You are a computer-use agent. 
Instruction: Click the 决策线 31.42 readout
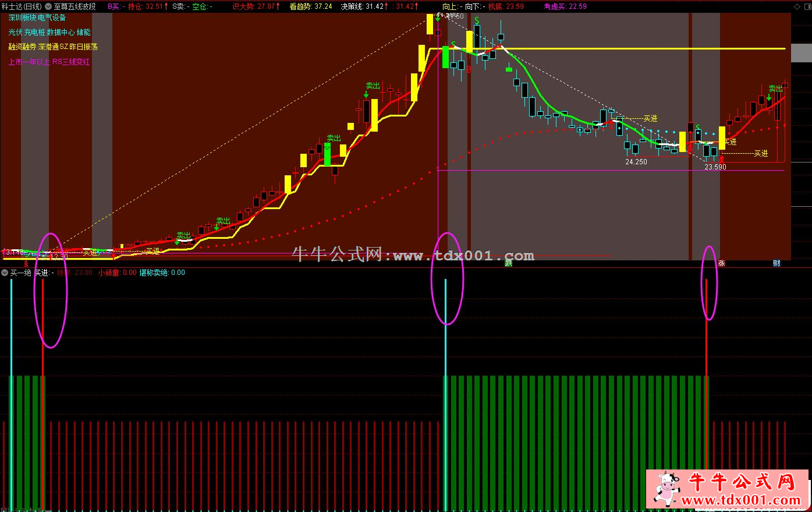366,6
